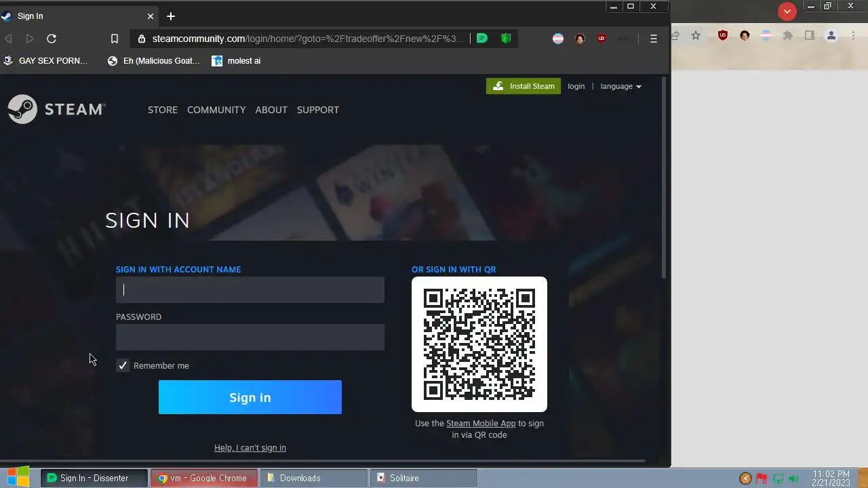Open the green shield icon in the address bar
Screen dimensions: 868x488
(x=506, y=39)
